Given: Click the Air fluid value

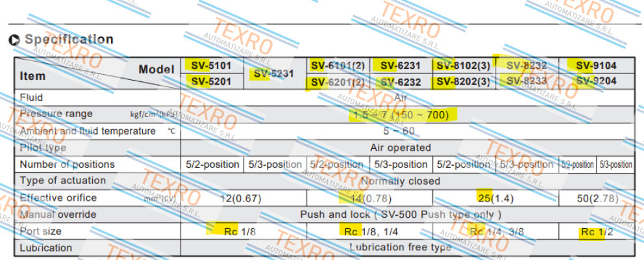Looking at the screenshot, I should coord(401,98).
